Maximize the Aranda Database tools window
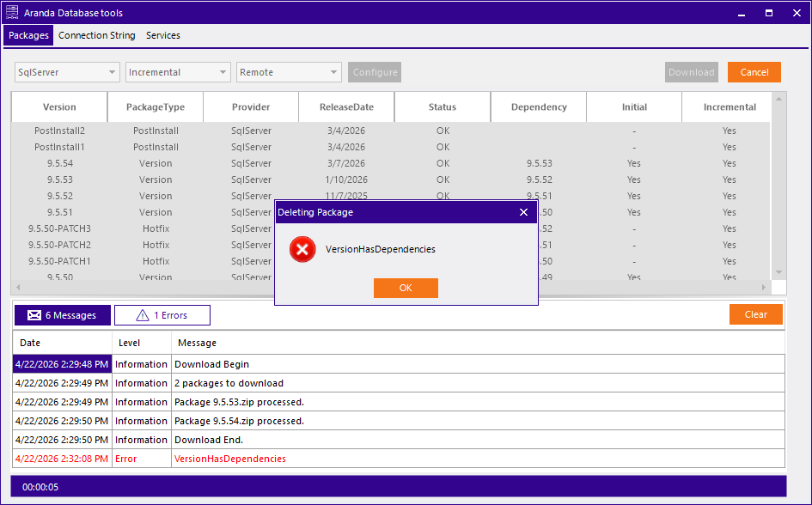The height and width of the screenshot is (505, 812). pos(769,13)
